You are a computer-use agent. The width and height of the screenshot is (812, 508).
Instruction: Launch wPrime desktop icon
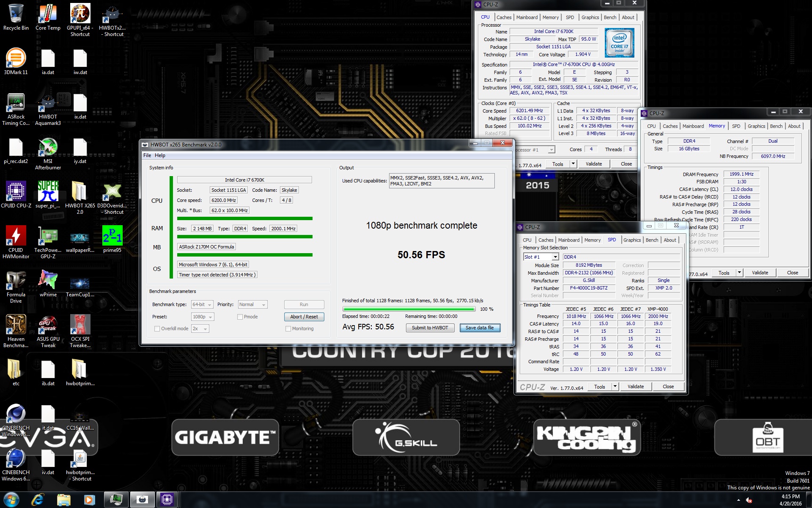[48, 284]
